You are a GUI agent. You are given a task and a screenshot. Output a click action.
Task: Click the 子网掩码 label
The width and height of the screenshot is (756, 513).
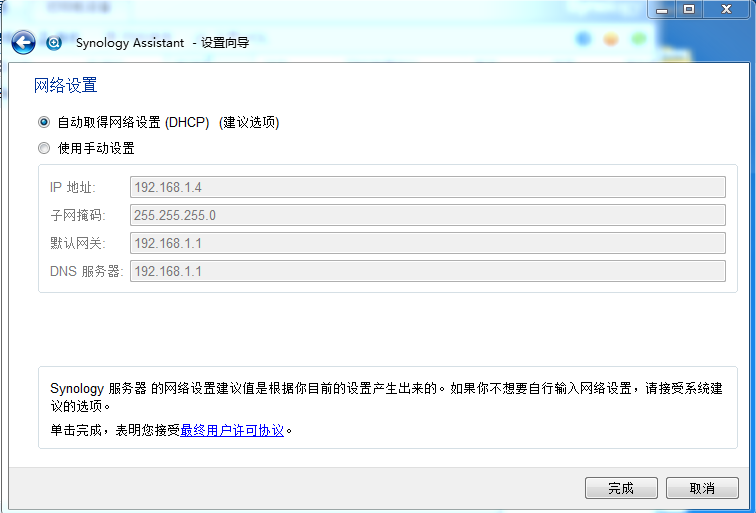click(78, 215)
